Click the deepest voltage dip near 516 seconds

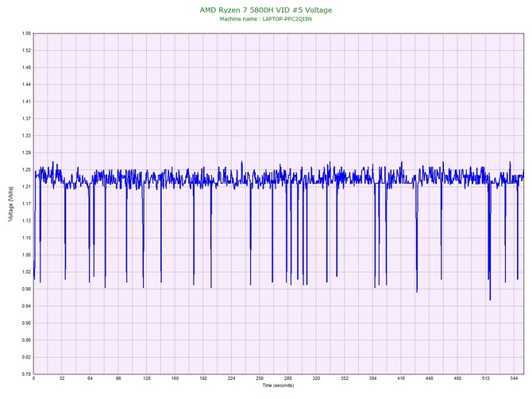[x=490, y=300]
